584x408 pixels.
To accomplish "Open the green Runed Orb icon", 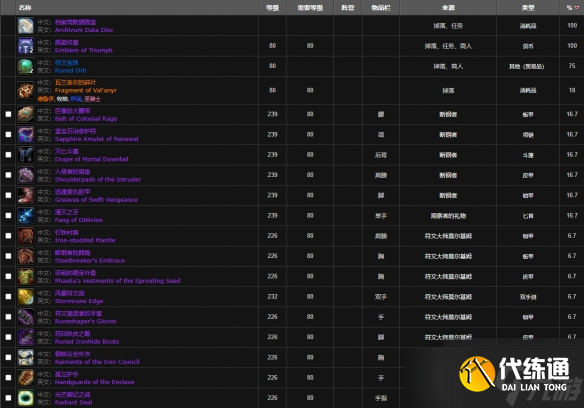I will [x=26, y=66].
